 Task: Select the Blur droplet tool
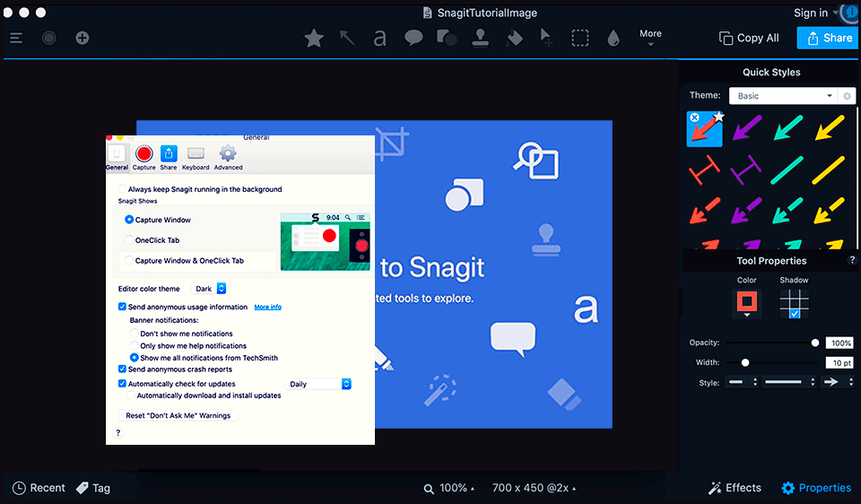point(613,38)
